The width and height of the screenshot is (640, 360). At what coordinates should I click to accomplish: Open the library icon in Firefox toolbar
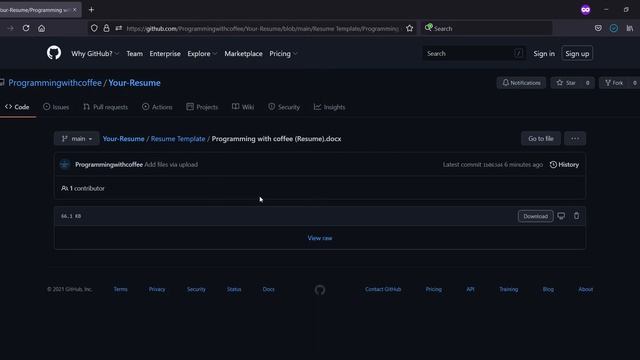(630, 28)
